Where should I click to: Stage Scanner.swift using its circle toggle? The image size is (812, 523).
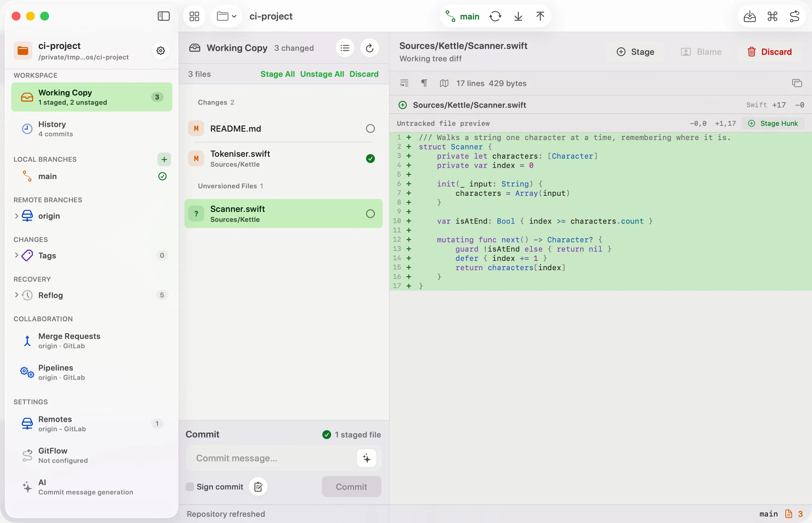point(370,213)
